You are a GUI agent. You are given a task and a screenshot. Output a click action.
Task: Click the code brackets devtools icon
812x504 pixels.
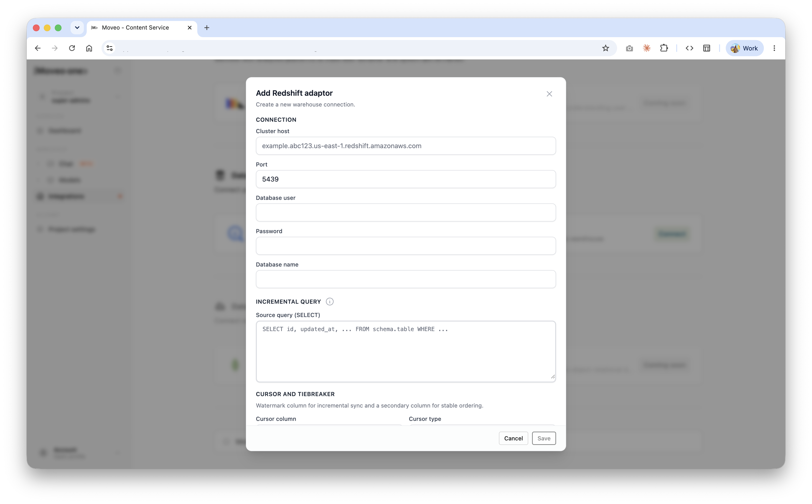689,48
